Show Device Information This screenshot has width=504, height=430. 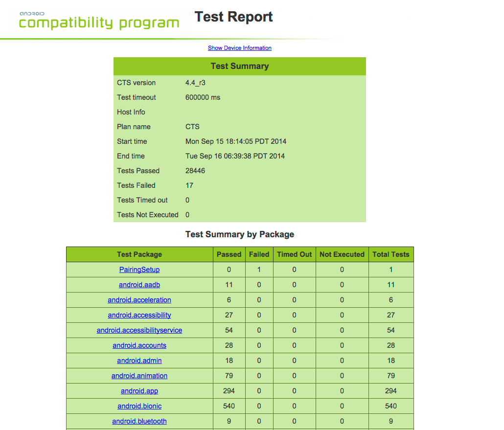coord(239,48)
